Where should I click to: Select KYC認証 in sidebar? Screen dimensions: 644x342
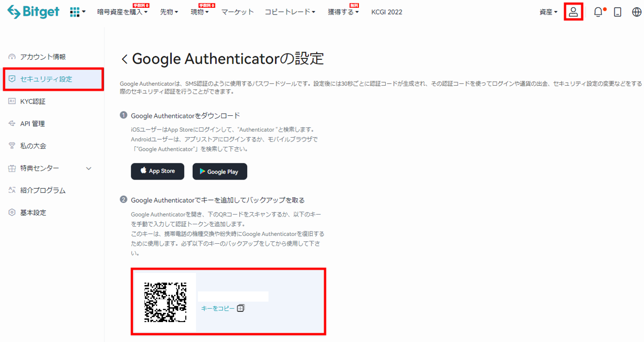click(x=33, y=101)
